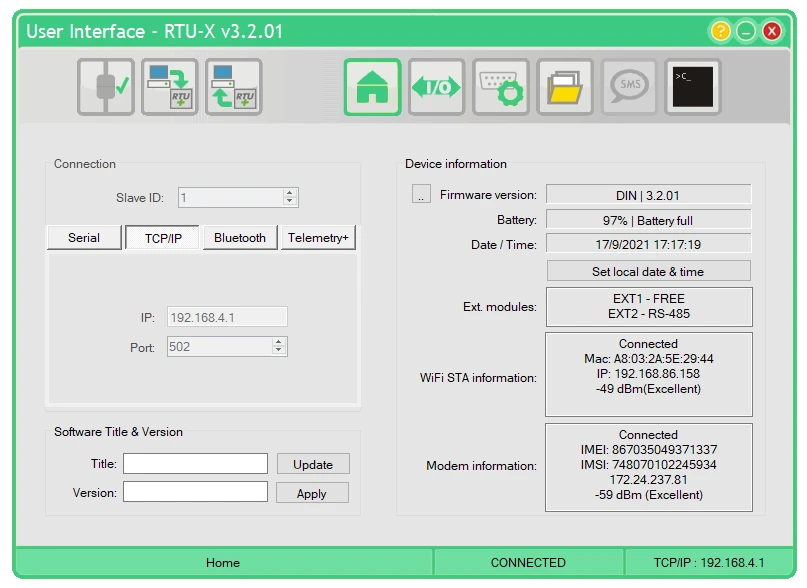807x588 pixels.
Task: Click the download configuration to RTU icon
Action: click(x=170, y=87)
